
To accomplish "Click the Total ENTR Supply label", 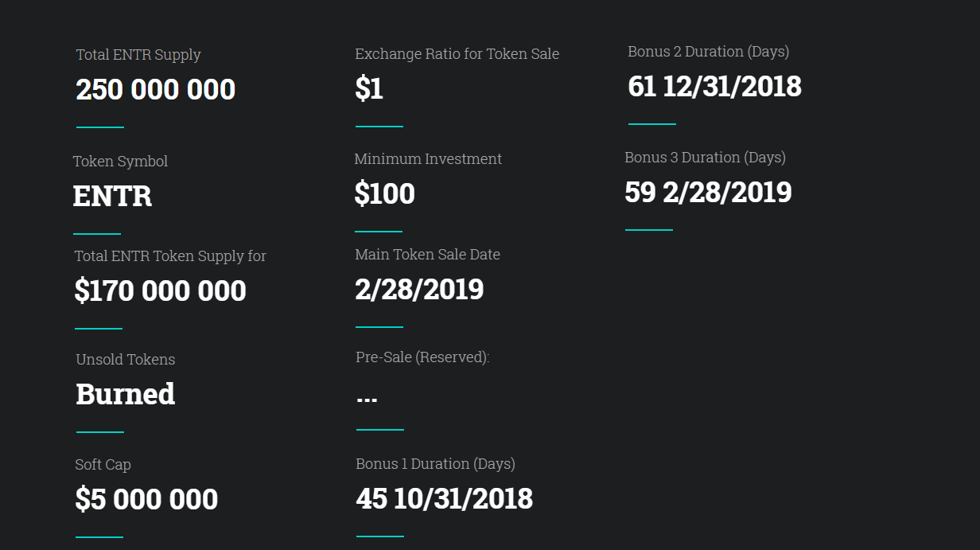I will [x=138, y=55].
